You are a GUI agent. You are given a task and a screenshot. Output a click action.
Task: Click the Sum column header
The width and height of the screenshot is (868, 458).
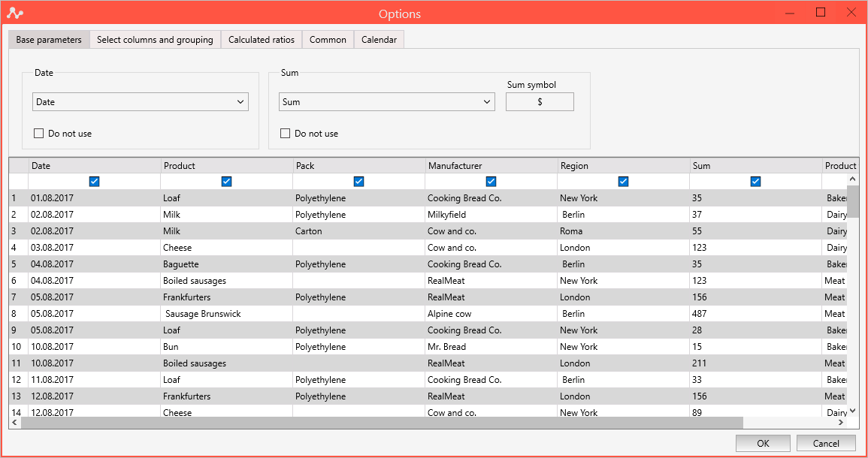click(x=756, y=165)
